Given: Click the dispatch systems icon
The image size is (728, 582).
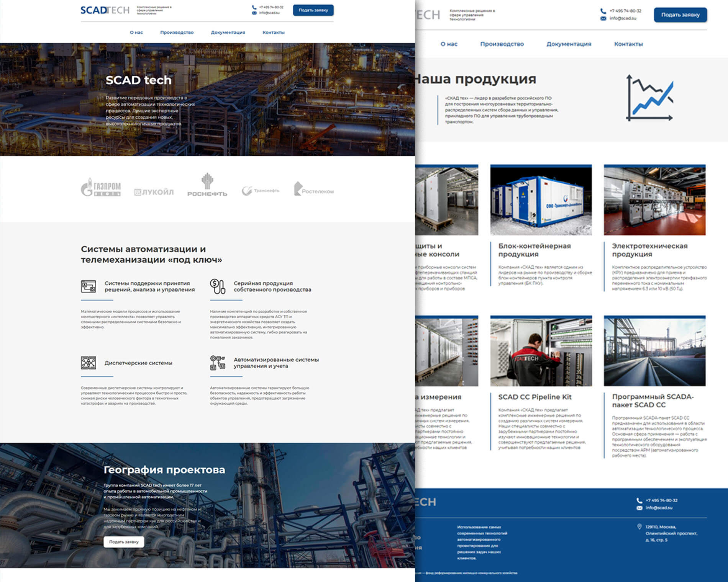Looking at the screenshot, I should point(89,363).
